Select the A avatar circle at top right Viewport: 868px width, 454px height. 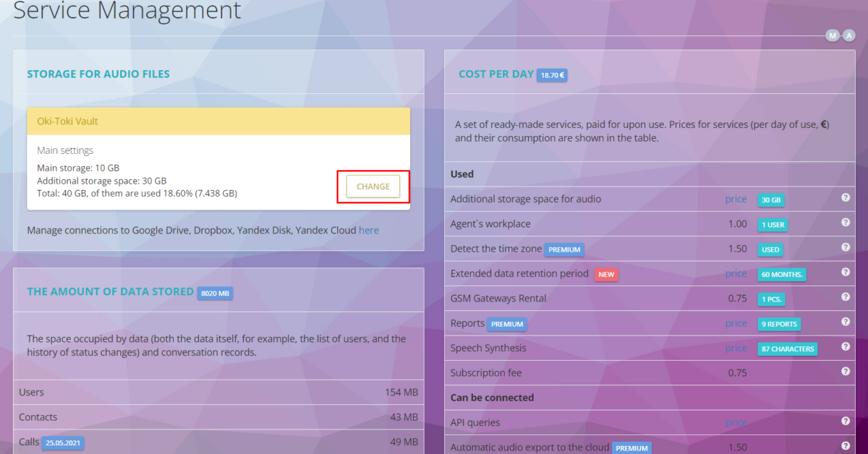pos(848,35)
